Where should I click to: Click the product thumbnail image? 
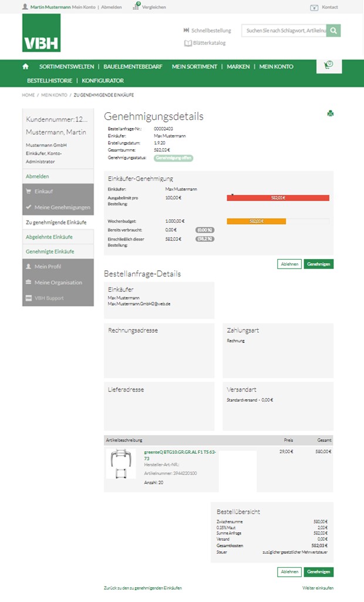(121, 464)
